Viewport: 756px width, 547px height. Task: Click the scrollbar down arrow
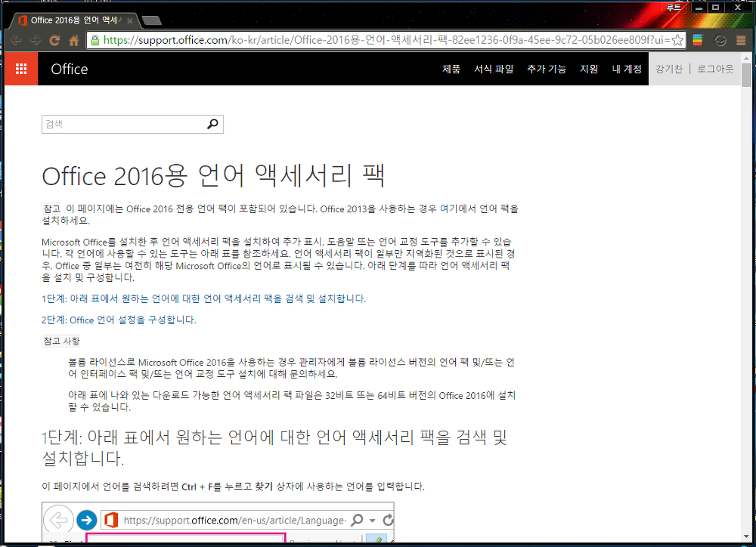(746, 536)
